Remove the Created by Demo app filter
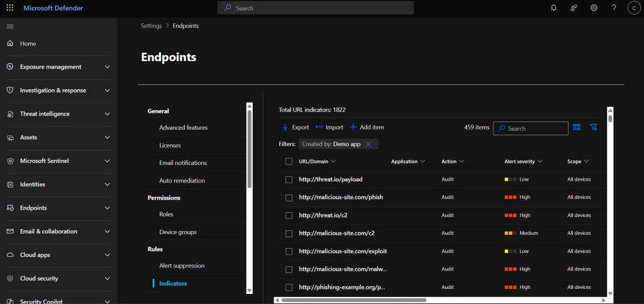This screenshot has height=304, width=644. (369, 144)
